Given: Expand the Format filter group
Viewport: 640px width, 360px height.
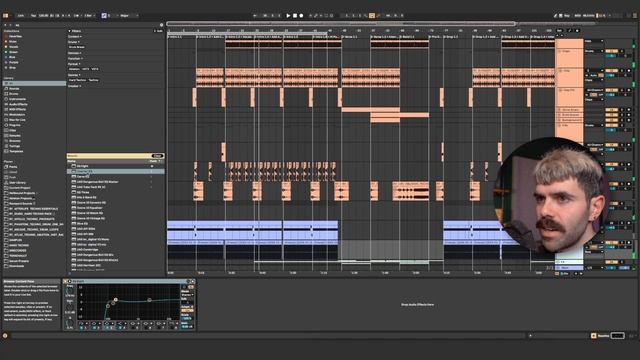Looking at the screenshot, I should point(74,64).
